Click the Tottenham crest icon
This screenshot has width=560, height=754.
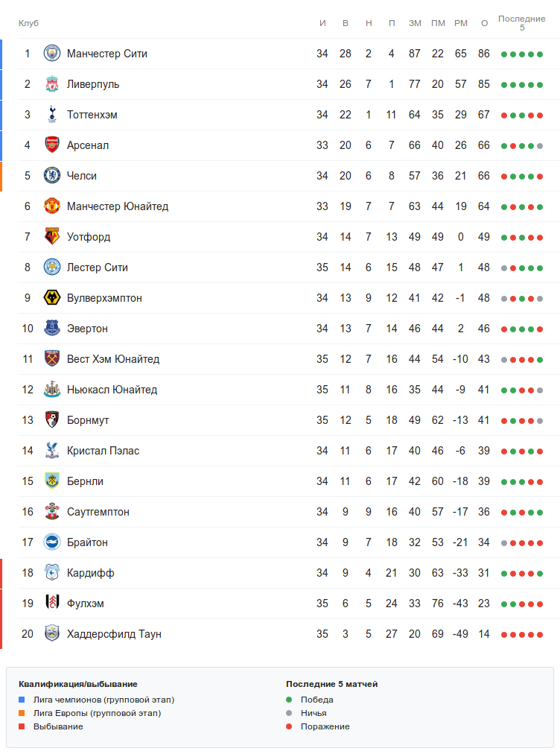point(51,115)
